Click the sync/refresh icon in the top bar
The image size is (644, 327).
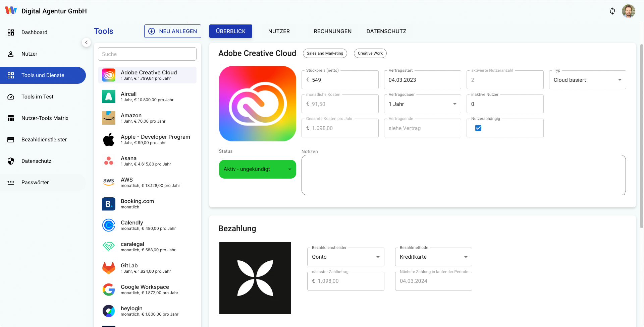pos(612,11)
